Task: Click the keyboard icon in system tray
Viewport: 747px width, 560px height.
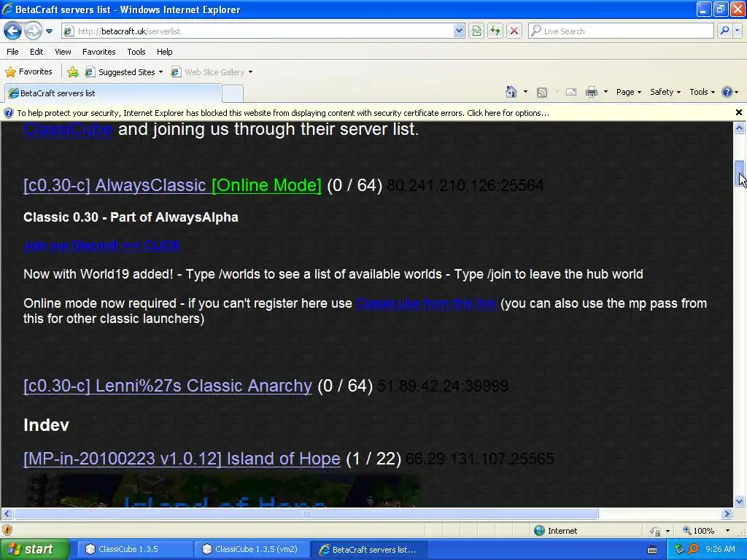Action: click(652, 550)
